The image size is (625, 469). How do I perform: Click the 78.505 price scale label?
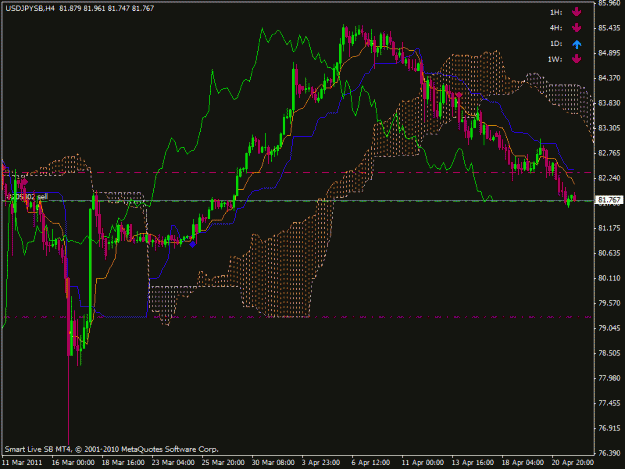point(610,353)
